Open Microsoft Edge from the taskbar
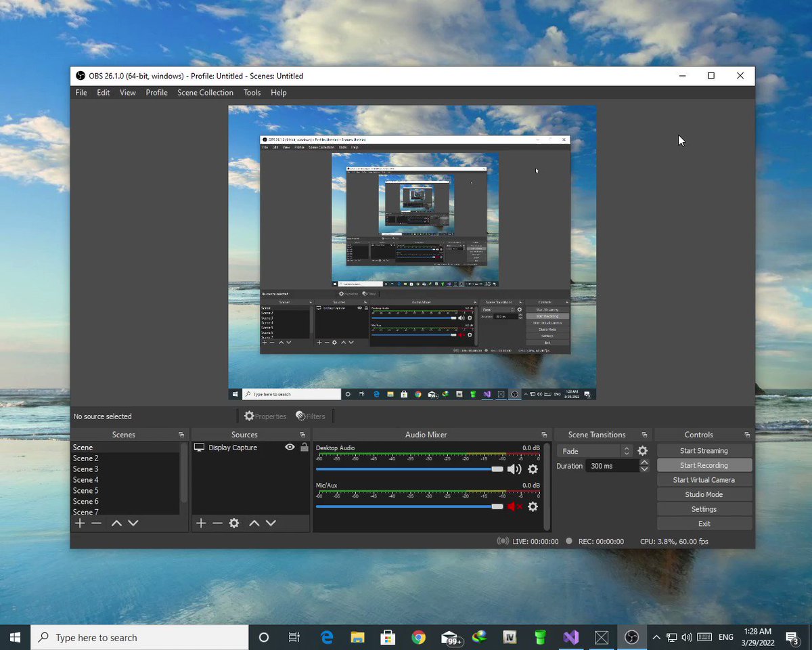The height and width of the screenshot is (650, 812). 327,637
